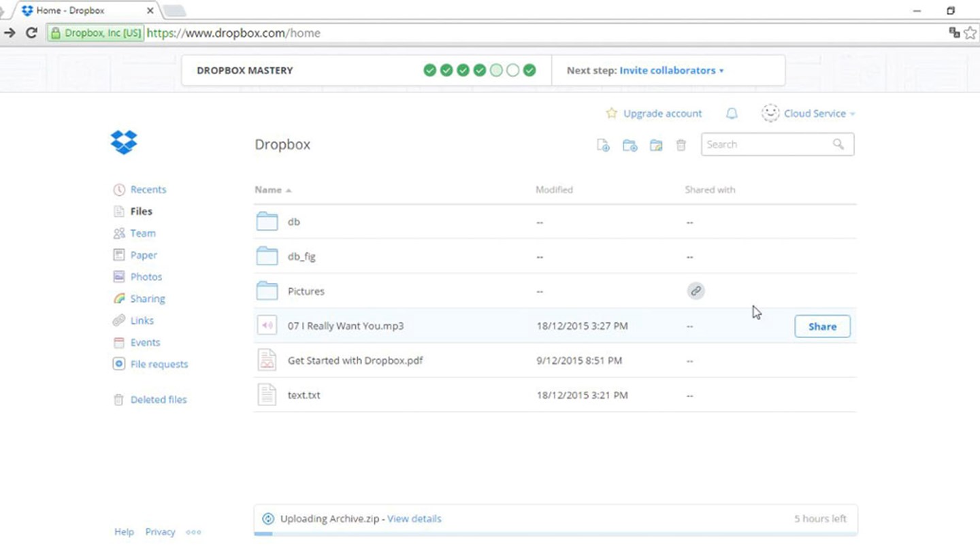The width and height of the screenshot is (980, 551).
Task: Share the 07 I Really Want You.mp3 file
Action: [822, 326]
